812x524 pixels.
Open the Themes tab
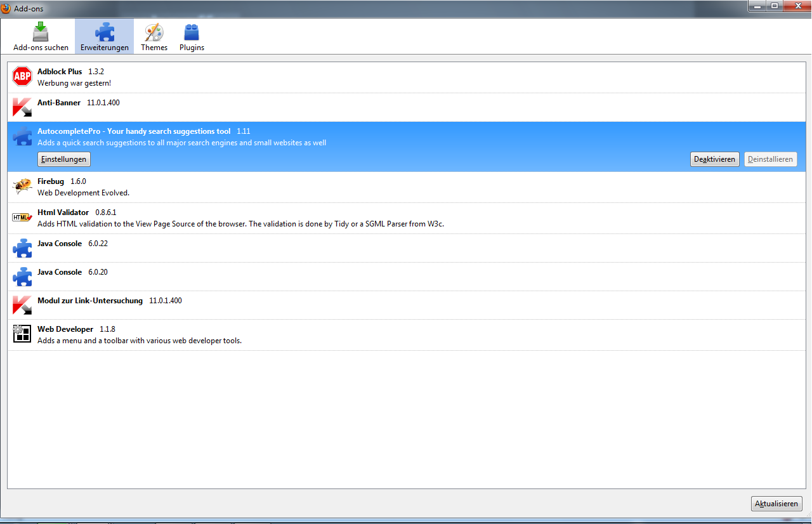point(154,36)
